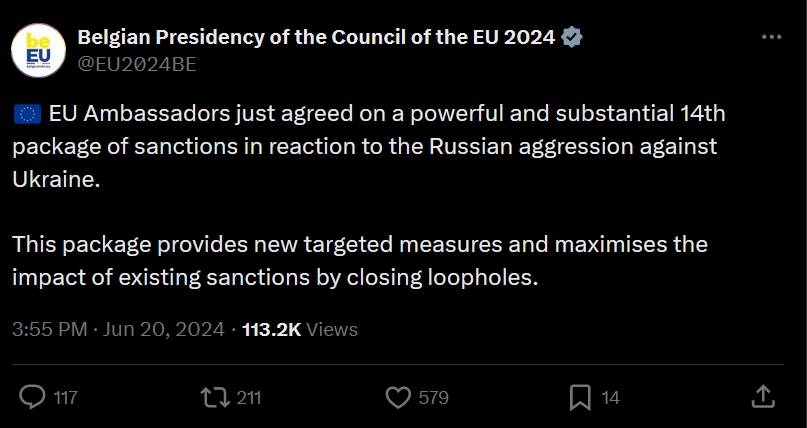This screenshot has width=807, height=428.
Task: Click the verified badge beside the account name
Action: click(573, 38)
